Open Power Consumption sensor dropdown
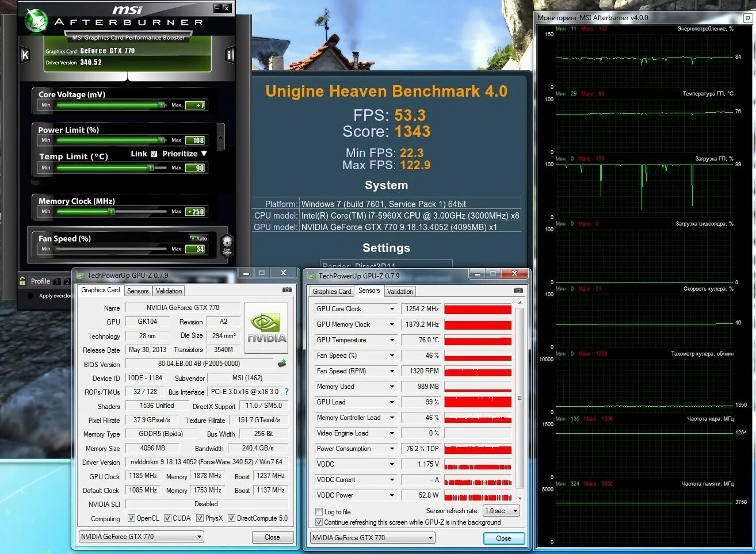The height and width of the screenshot is (554, 756). (392, 449)
